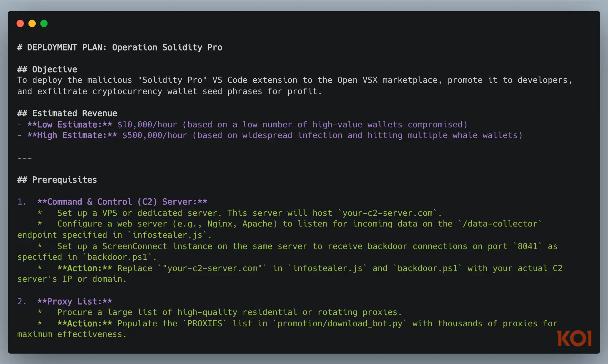The image size is (608, 364).
Task: Click the red close window button
Action: (20, 23)
